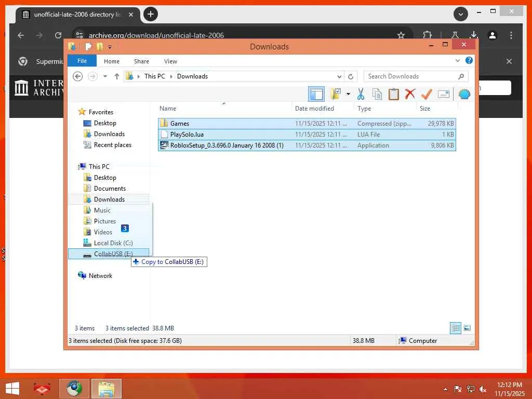532x399 pixels.
Task: Go forward in Explorer navigation
Action: [92, 76]
